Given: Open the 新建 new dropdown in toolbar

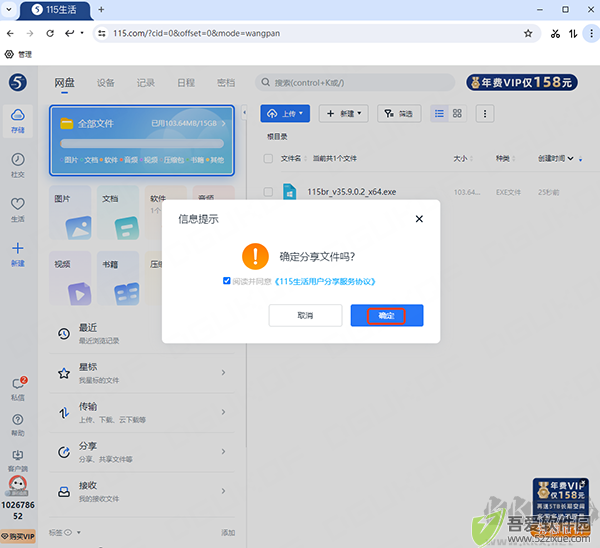Looking at the screenshot, I should (344, 114).
